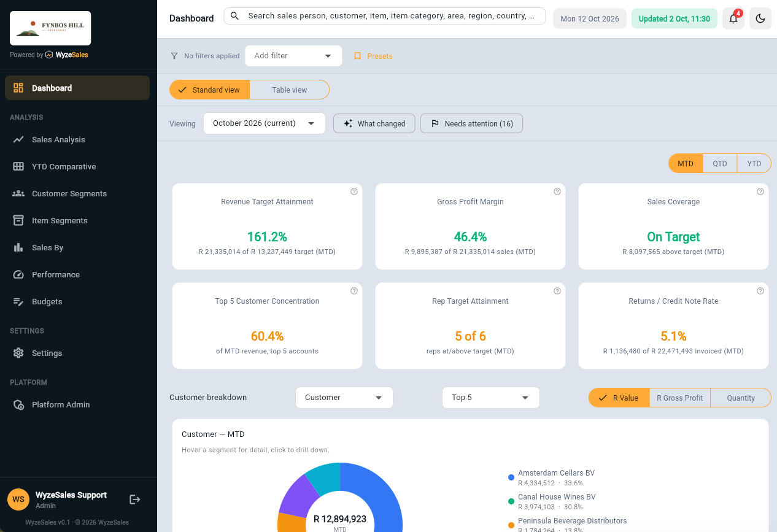This screenshot has height=532, width=777.
Task: Click the Settings gear icon
Action: click(18, 353)
